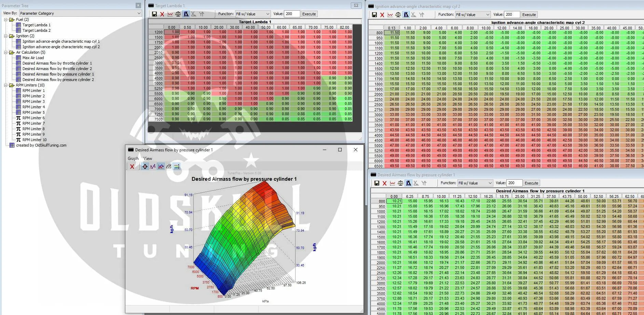The image size is (644, 315).
Task: Click the Value field in the Desired Airmass table toolbar
Action: pos(514,183)
